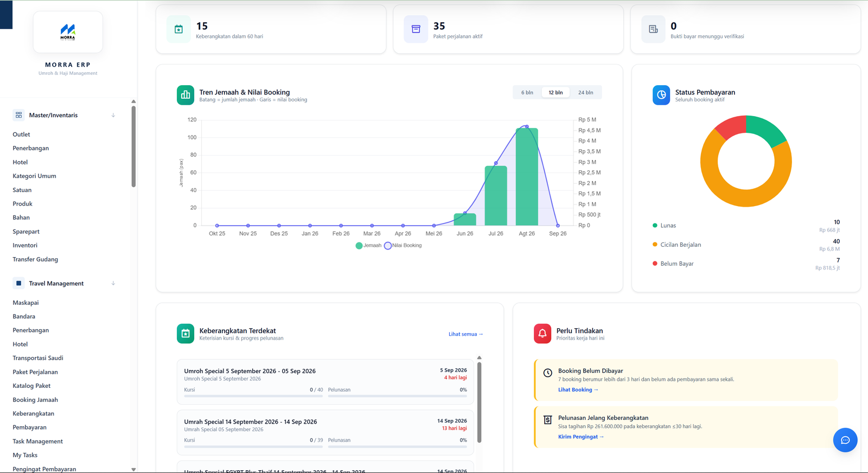The height and width of the screenshot is (473, 868).
Task: Switch chart range to 6 bln
Action: [527, 93]
